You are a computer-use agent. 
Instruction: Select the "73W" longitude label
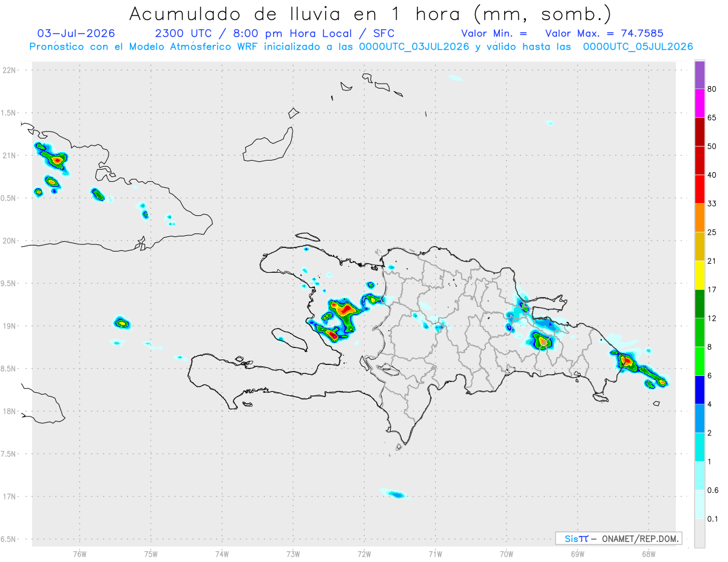(293, 554)
